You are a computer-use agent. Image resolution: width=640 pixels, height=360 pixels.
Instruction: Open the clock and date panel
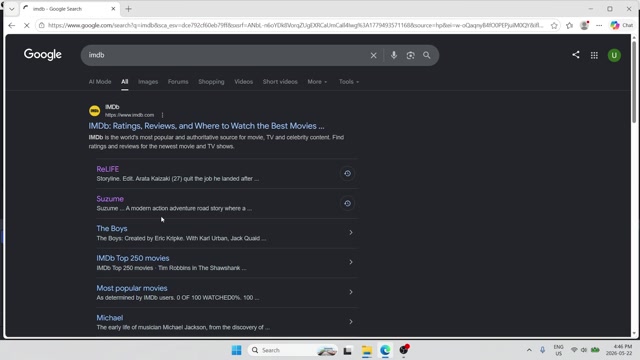pos(619,350)
